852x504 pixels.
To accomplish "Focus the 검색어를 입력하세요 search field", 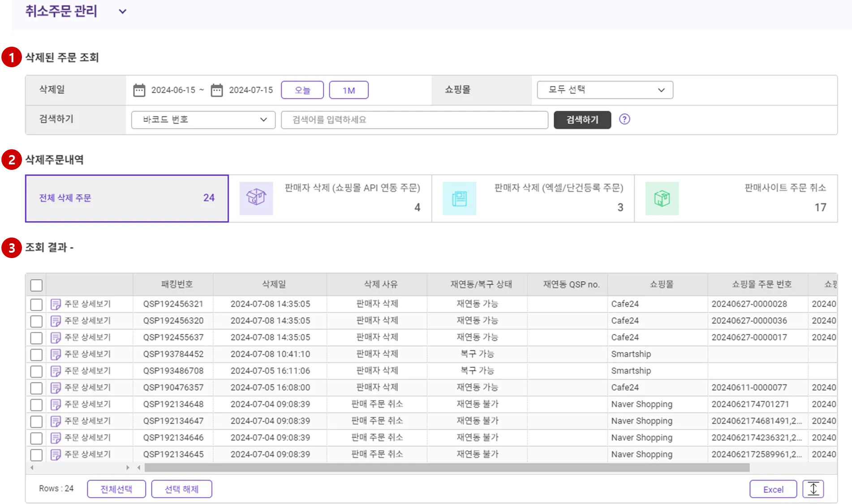I will 414,120.
